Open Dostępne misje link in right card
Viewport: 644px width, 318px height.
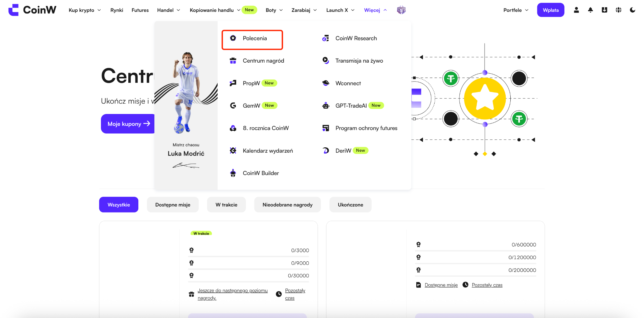[441, 285]
